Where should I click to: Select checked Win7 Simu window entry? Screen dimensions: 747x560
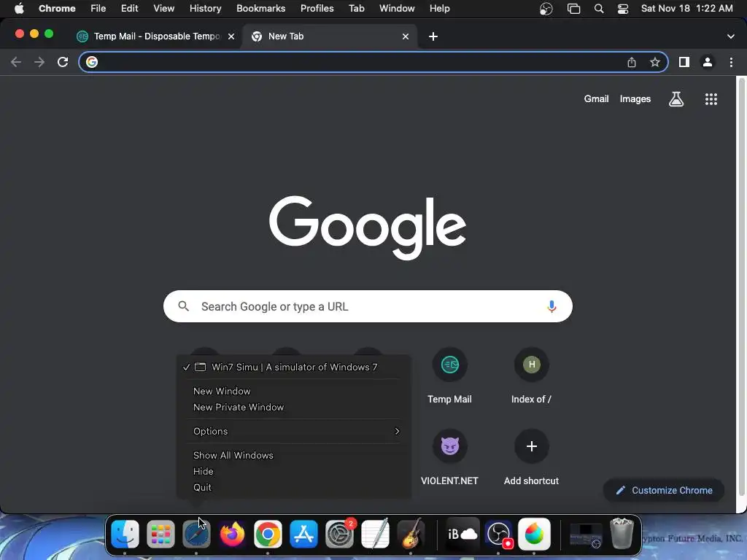click(x=294, y=367)
